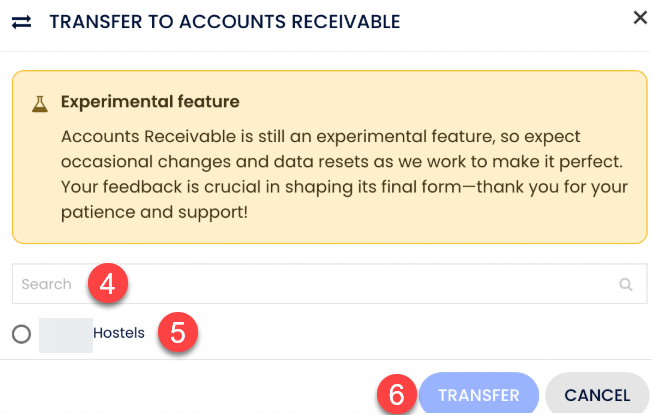Click the Experimental feature heading
The width and height of the screenshot is (652, 415).
[x=150, y=102]
